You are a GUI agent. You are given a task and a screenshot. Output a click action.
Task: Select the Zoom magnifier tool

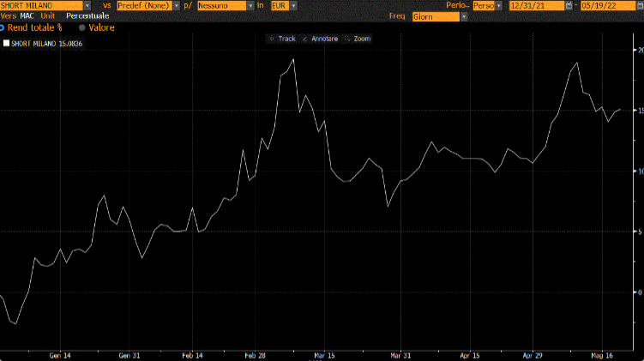(x=357, y=39)
